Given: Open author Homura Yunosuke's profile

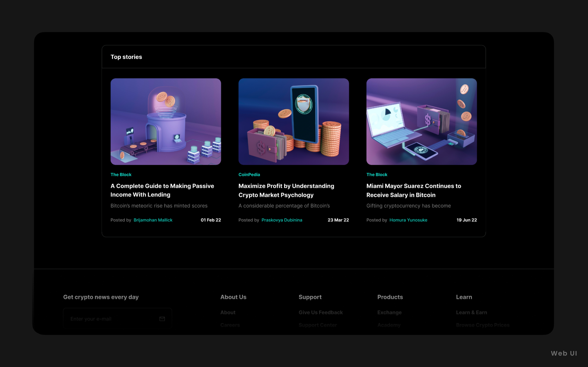Looking at the screenshot, I should click(408, 220).
